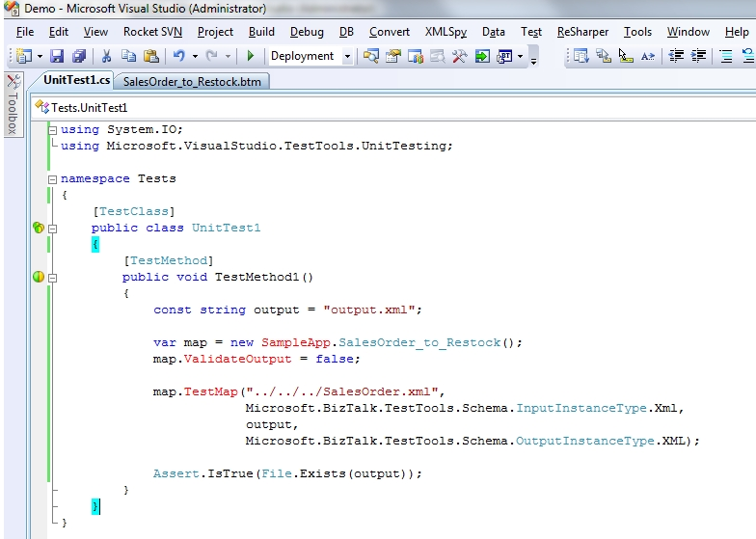756x539 pixels.
Task: Open the Redo history dropdown arrow
Action: 228,56
